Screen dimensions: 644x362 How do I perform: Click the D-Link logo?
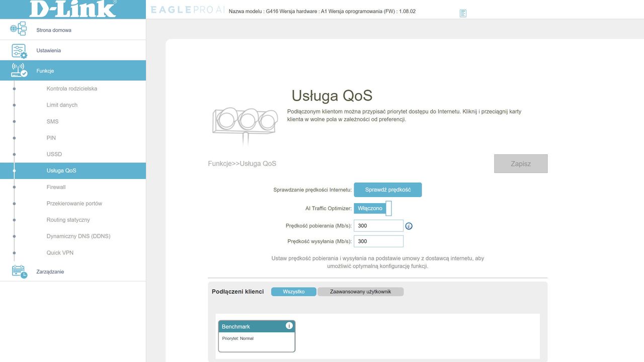[73, 9]
